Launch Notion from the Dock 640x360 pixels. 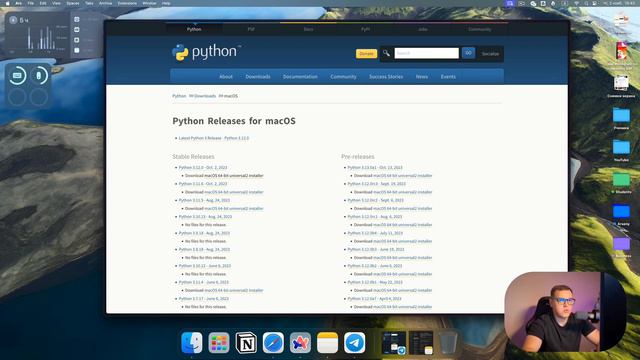click(x=246, y=342)
